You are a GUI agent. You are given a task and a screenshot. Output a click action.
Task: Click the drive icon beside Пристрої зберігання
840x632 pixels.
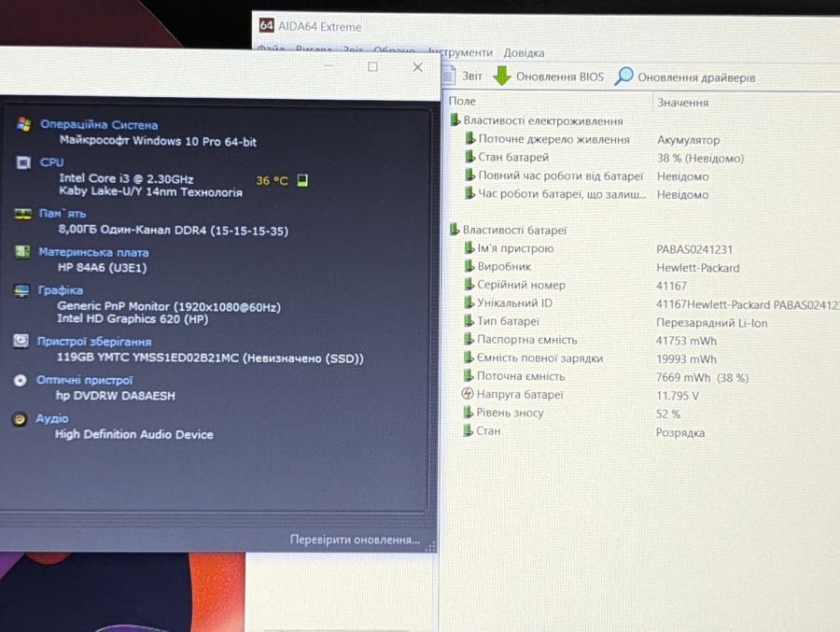click(x=21, y=341)
